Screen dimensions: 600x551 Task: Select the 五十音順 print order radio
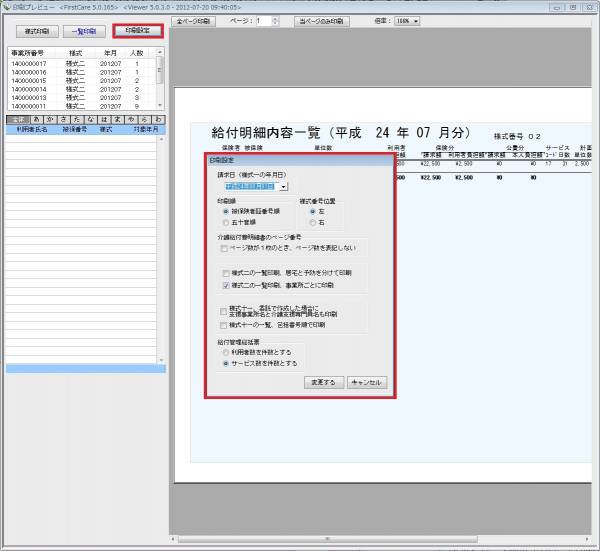coord(225,222)
